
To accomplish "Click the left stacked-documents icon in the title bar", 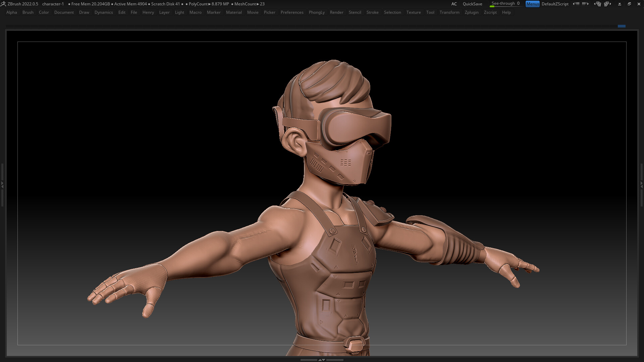I will pos(598,4).
